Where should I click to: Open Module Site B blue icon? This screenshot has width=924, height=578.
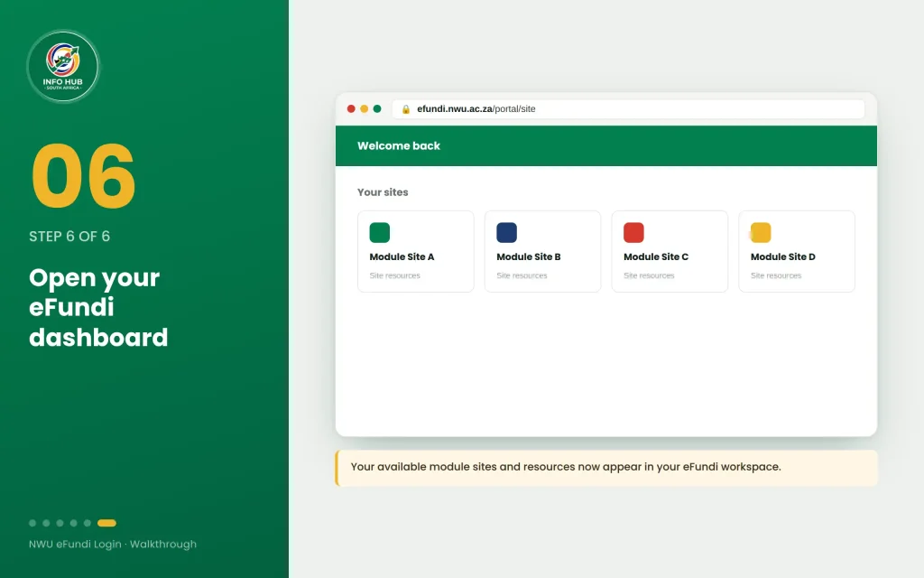[507, 232]
